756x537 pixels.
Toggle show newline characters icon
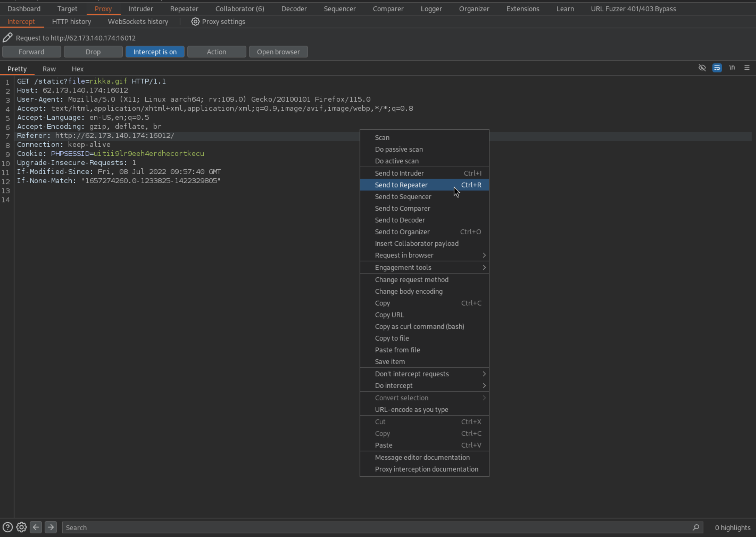pyautogui.click(x=732, y=68)
